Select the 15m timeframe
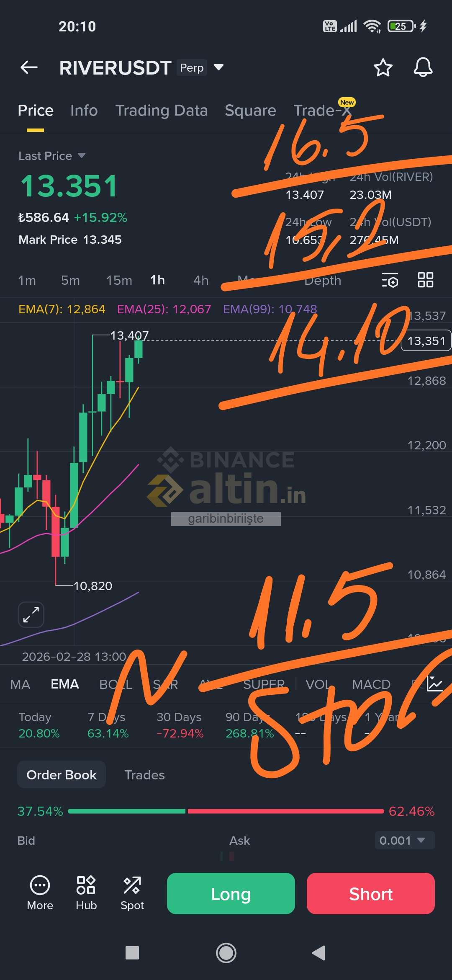This screenshot has height=980, width=452. pyautogui.click(x=119, y=280)
